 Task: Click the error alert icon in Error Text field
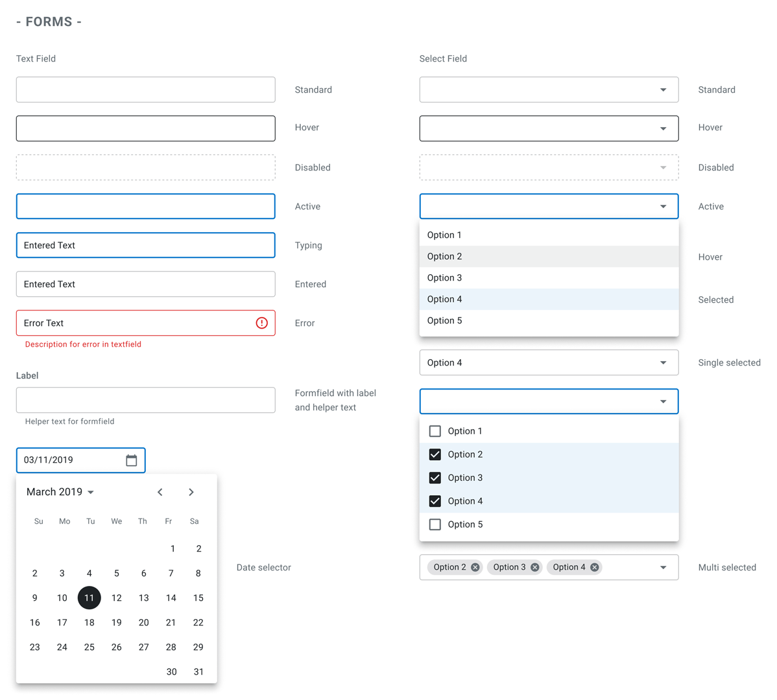click(x=261, y=323)
